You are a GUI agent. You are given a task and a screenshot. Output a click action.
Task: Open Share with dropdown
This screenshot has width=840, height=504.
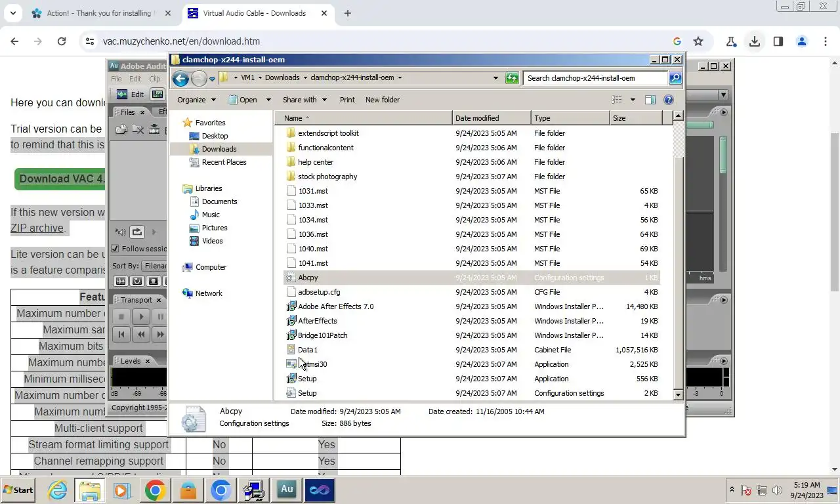click(304, 100)
